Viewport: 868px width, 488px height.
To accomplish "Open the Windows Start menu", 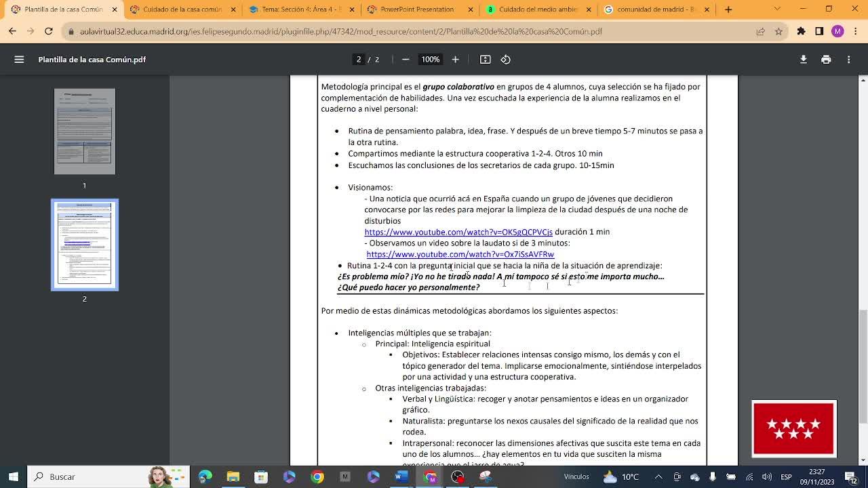I will click(x=14, y=476).
